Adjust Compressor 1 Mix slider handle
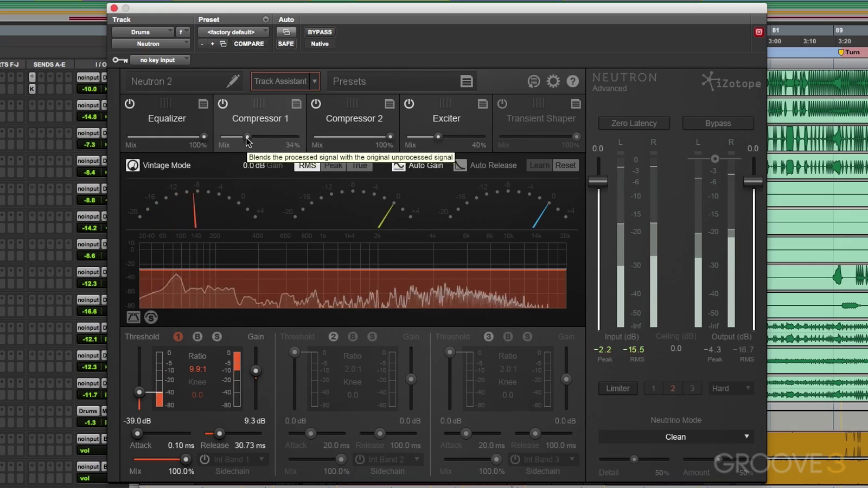This screenshot has width=868, height=488. [247, 137]
